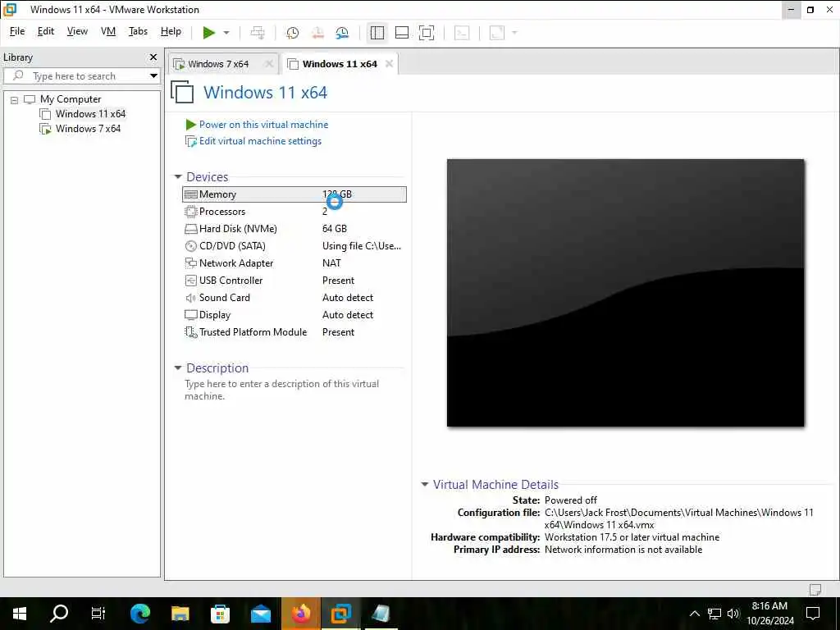Screen dimensions: 840x630
Task: Select the Windows 11 x64 tab
Action: [x=340, y=64]
